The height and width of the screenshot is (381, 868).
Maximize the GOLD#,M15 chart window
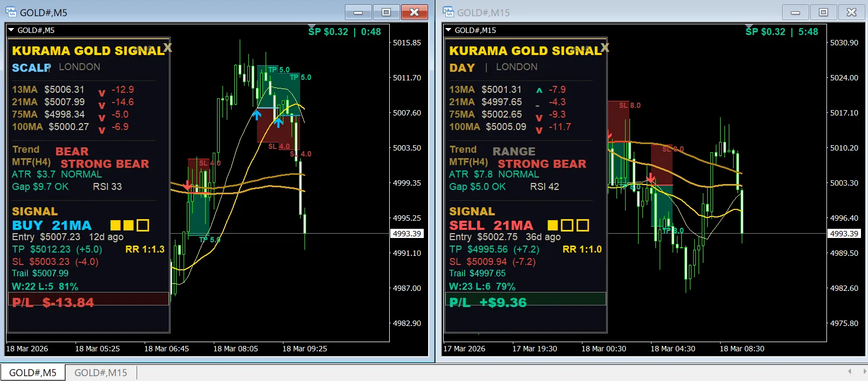tap(823, 12)
